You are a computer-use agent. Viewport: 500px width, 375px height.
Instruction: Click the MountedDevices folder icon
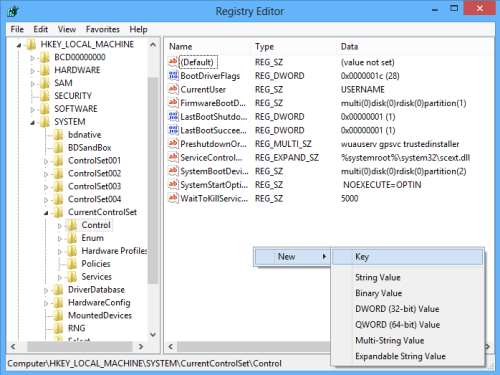point(58,316)
